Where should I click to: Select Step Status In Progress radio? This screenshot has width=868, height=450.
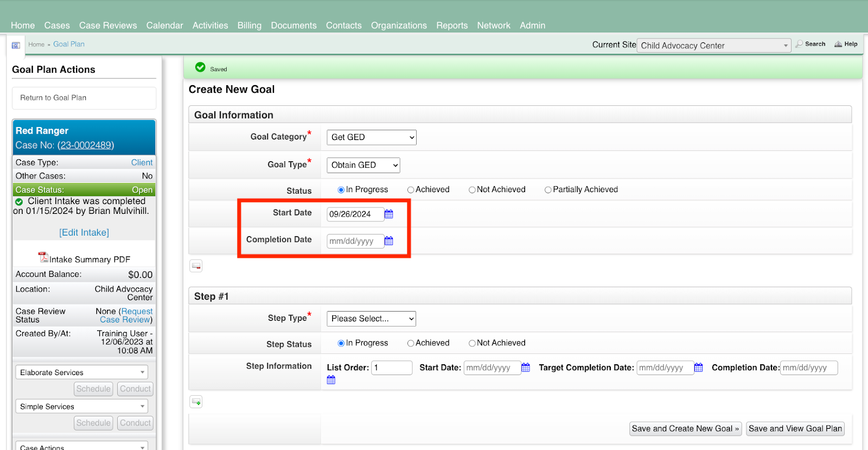[x=341, y=343]
